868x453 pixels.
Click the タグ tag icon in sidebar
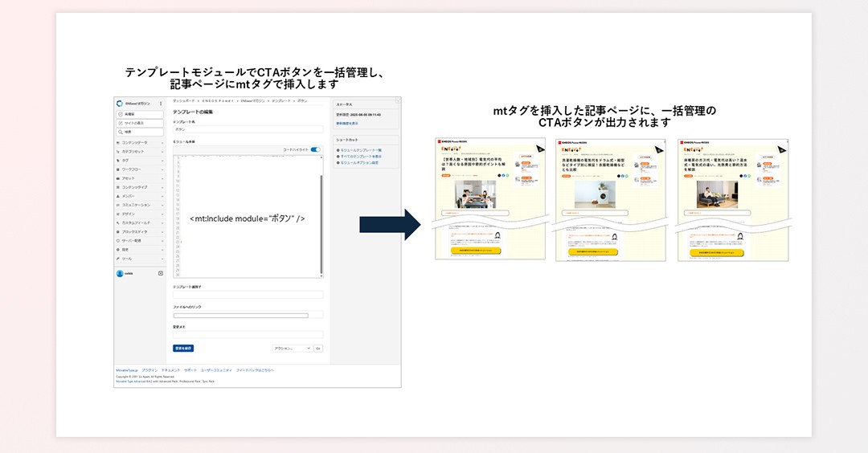tap(118, 160)
